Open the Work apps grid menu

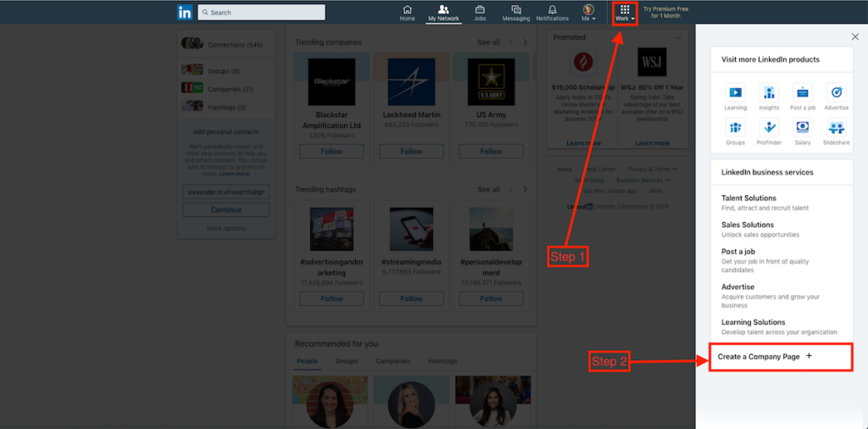tap(625, 14)
